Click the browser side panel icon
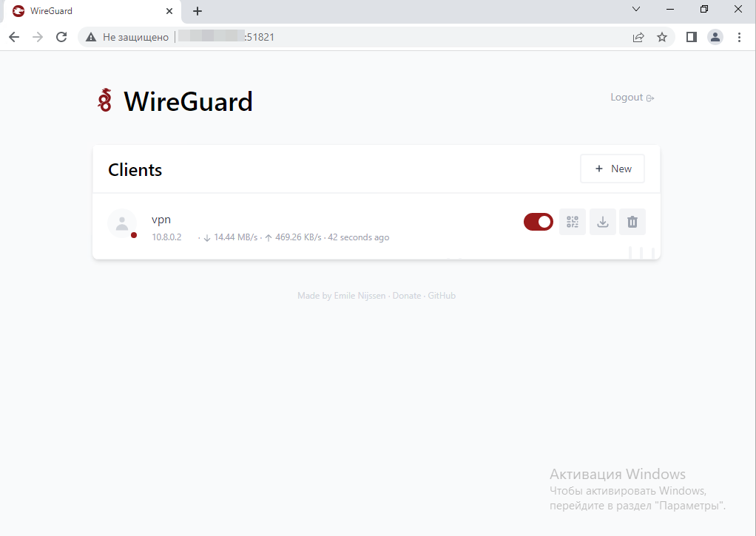Image resolution: width=756 pixels, height=536 pixels. click(x=690, y=37)
